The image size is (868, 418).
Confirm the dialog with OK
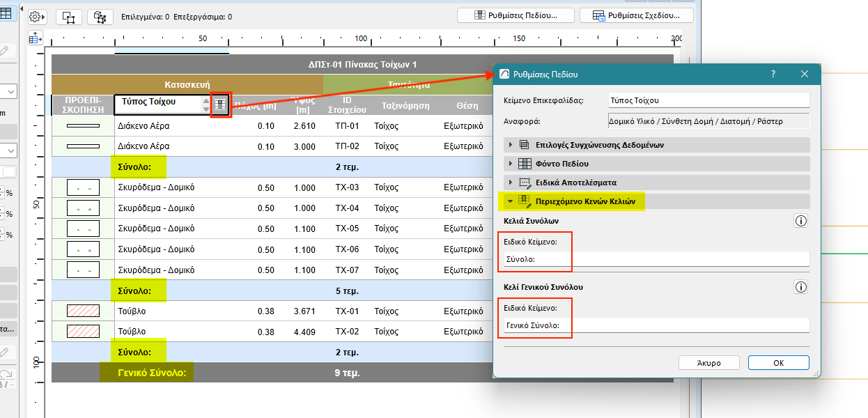click(x=778, y=363)
